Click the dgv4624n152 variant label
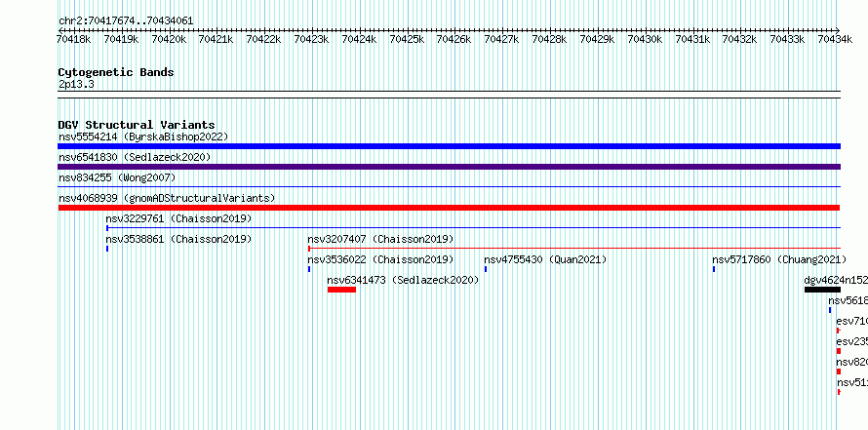The image size is (868, 430). pyautogui.click(x=836, y=280)
